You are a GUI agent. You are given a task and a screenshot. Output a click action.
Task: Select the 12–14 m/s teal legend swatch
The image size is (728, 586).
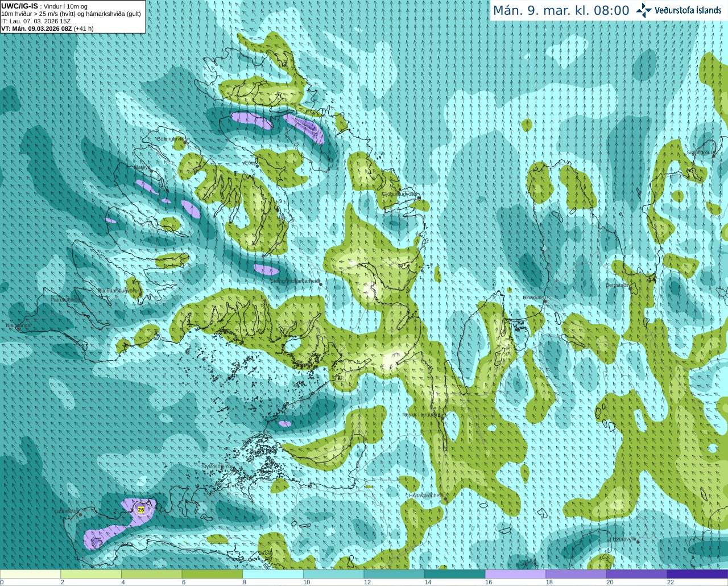394,574
